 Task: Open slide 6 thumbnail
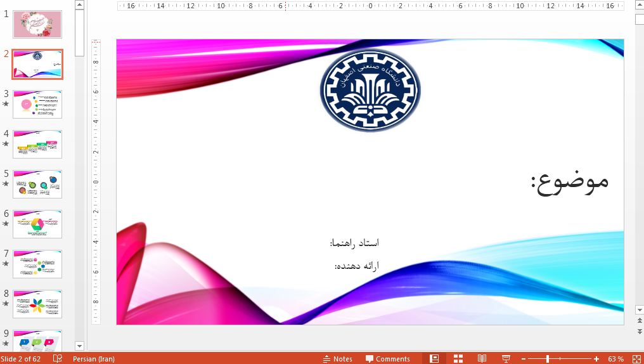[x=37, y=224]
